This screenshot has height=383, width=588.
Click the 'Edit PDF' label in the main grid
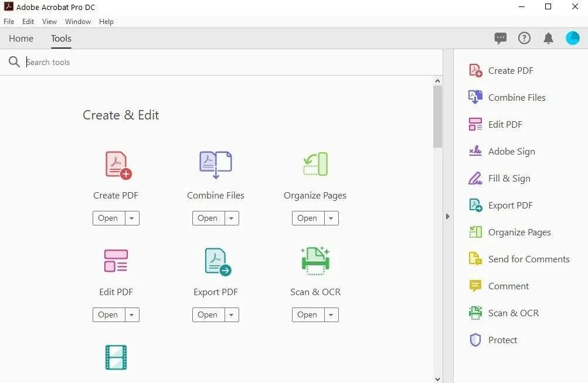(x=116, y=292)
